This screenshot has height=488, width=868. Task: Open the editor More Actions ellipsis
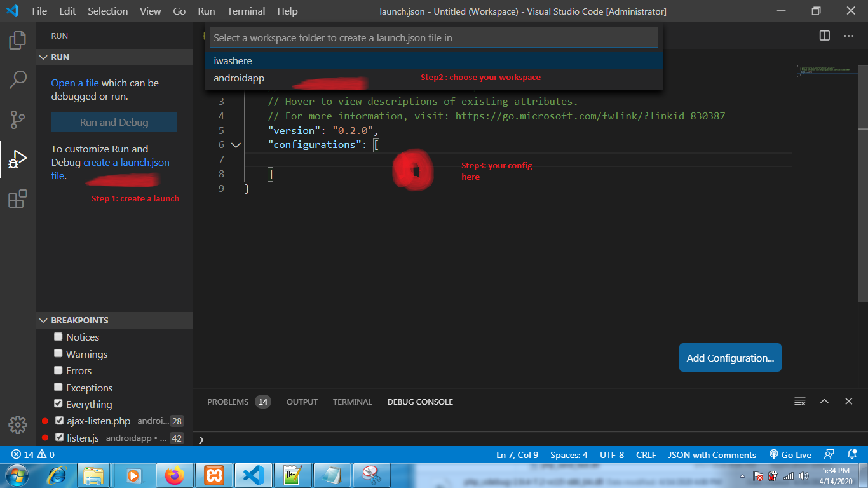point(849,36)
